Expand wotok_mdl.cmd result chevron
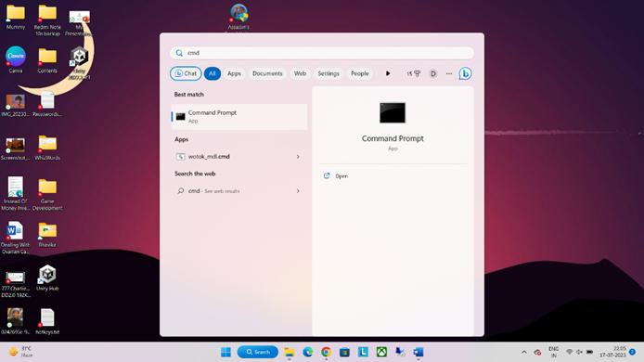This screenshot has height=362, width=644. tap(298, 157)
